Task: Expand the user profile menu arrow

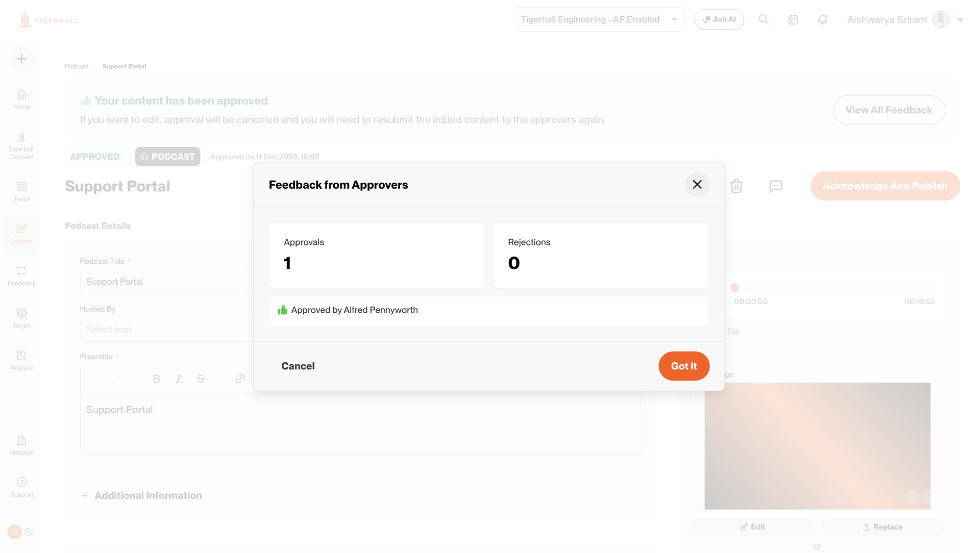Action: coord(960,20)
